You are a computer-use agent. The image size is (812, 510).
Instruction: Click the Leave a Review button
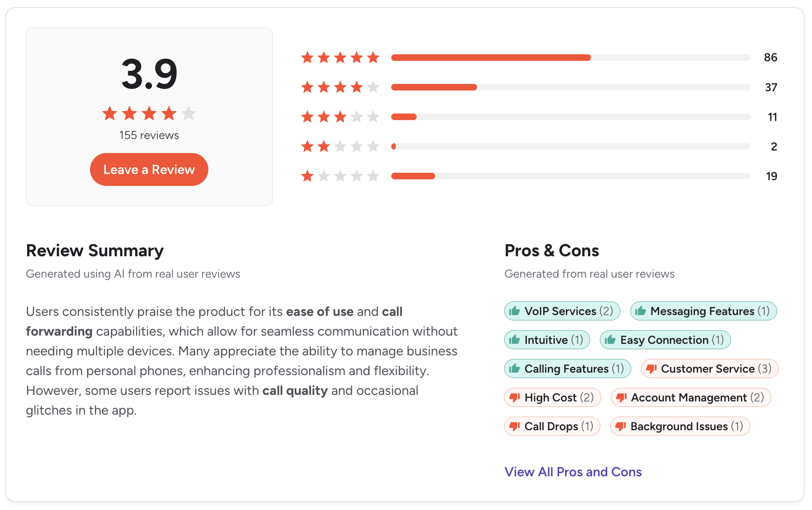coord(149,169)
